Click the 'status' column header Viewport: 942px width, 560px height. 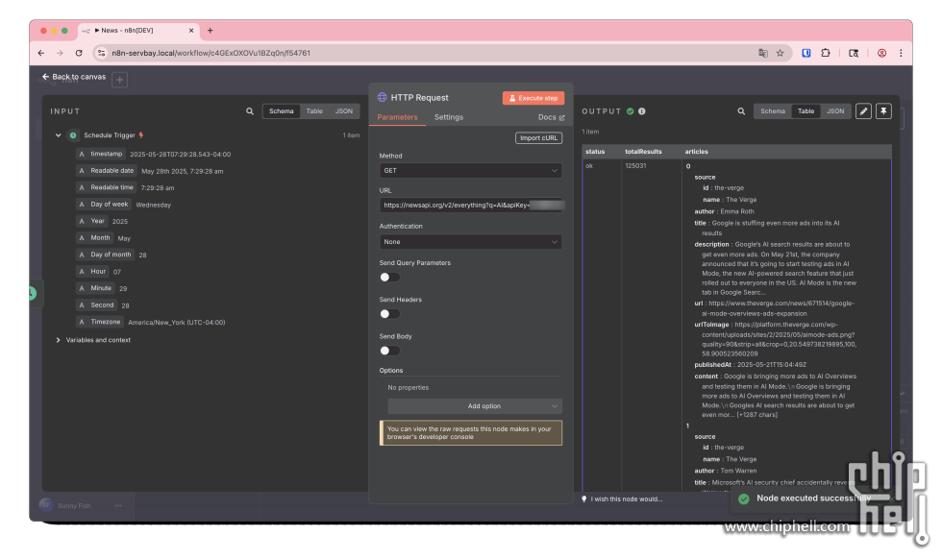(x=595, y=152)
